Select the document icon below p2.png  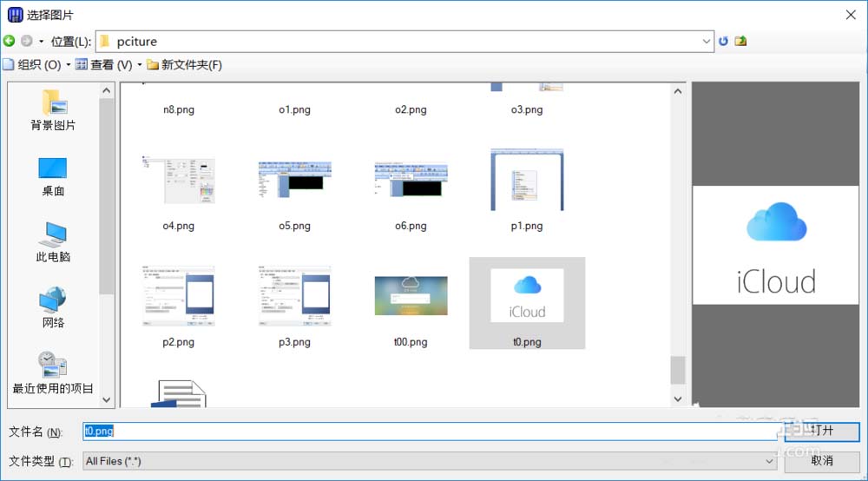click(x=178, y=393)
